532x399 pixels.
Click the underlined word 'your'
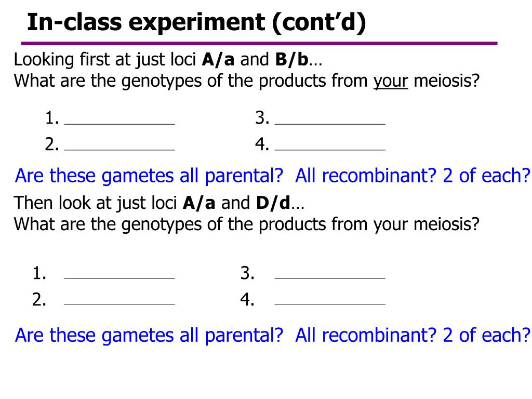391,82
